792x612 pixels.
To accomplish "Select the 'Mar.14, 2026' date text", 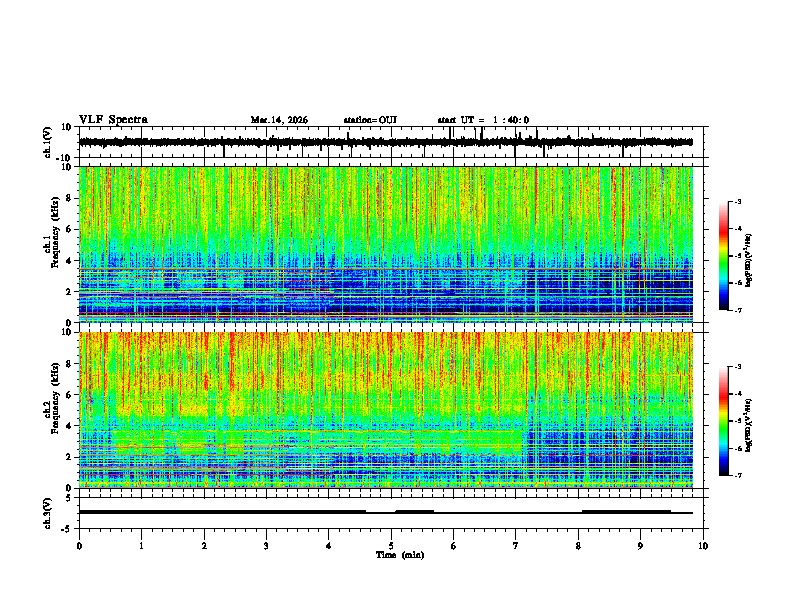I will click(279, 120).
